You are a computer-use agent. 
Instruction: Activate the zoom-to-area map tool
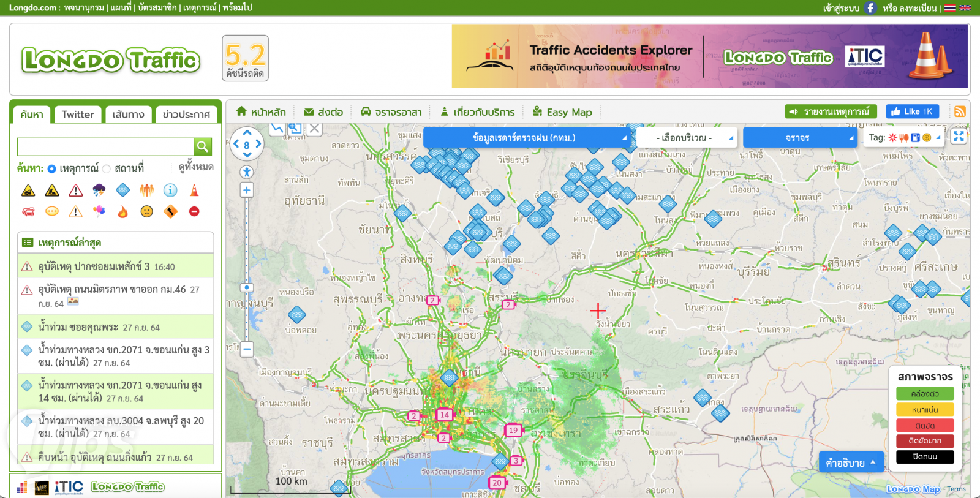click(295, 128)
